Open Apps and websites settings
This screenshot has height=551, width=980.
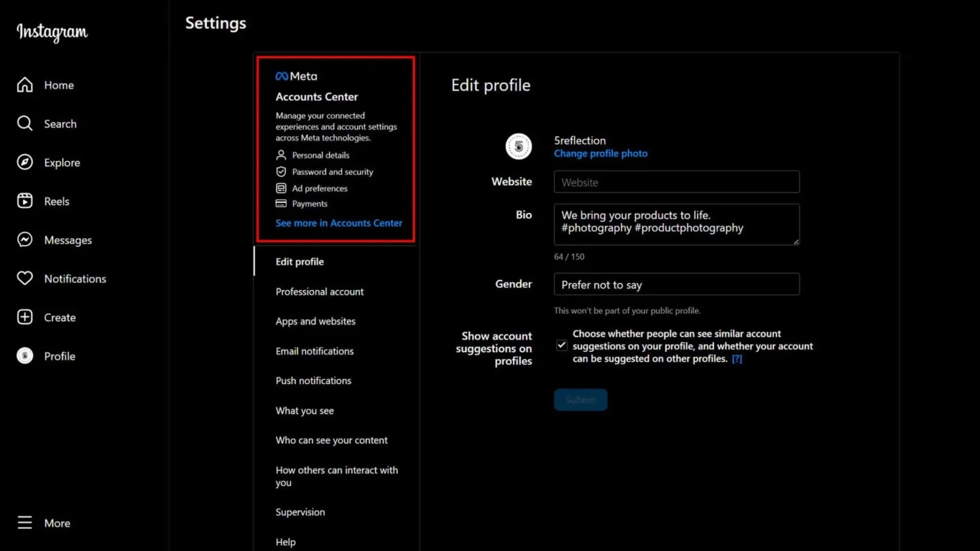coord(315,321)
